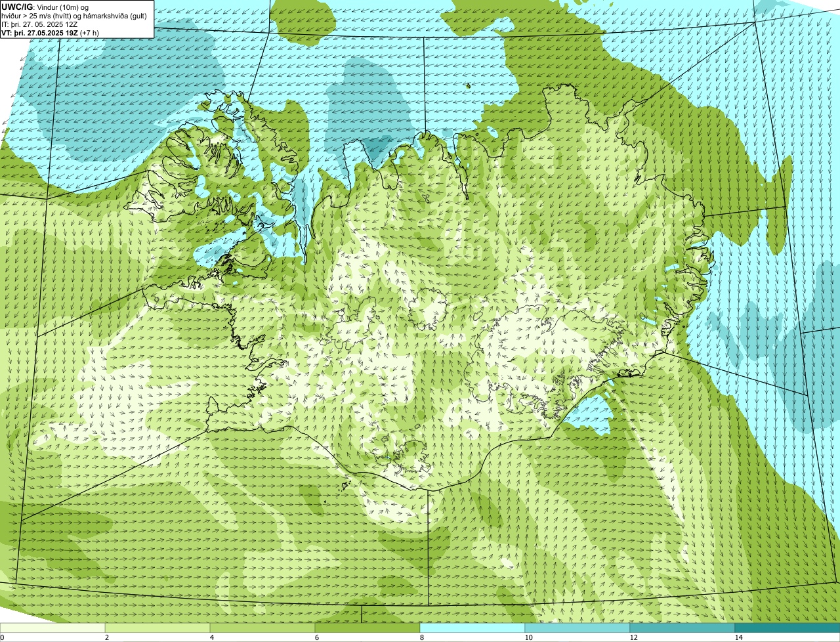
Task: Select the 6–8 m/s darker green color segment
Action: click(367, 628)
